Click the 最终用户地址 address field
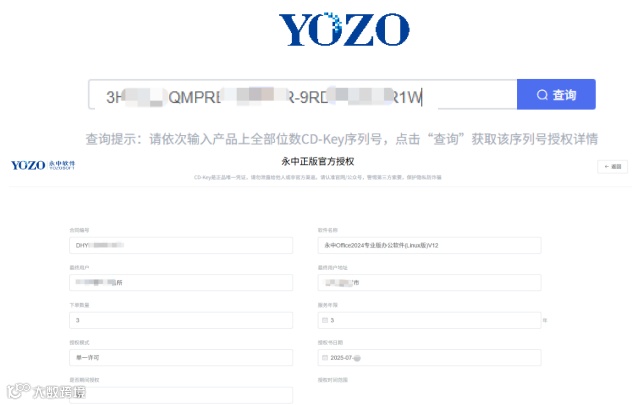The height and width of the screenshot is (405, 643). pos(429,282)
